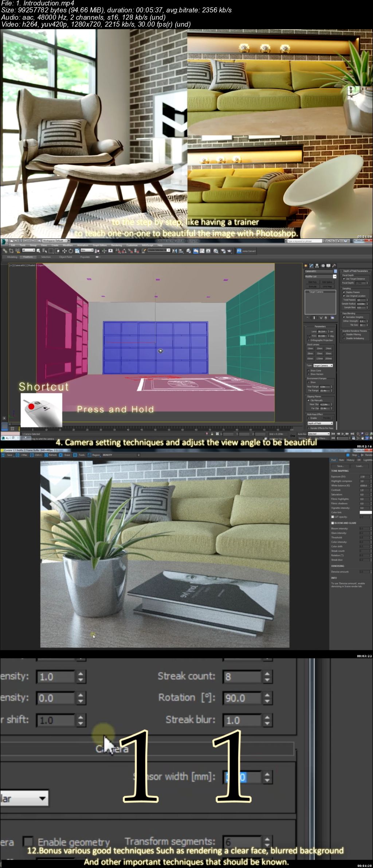Toggle Normalize Weights checkbox

pyautogui.click(x=344, y=317)
